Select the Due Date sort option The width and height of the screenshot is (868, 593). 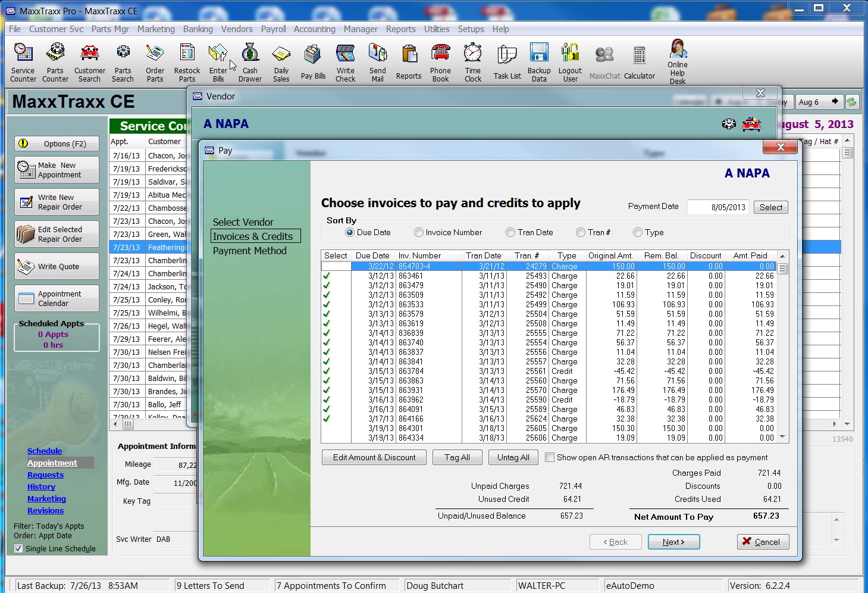(x=350, y=232)
